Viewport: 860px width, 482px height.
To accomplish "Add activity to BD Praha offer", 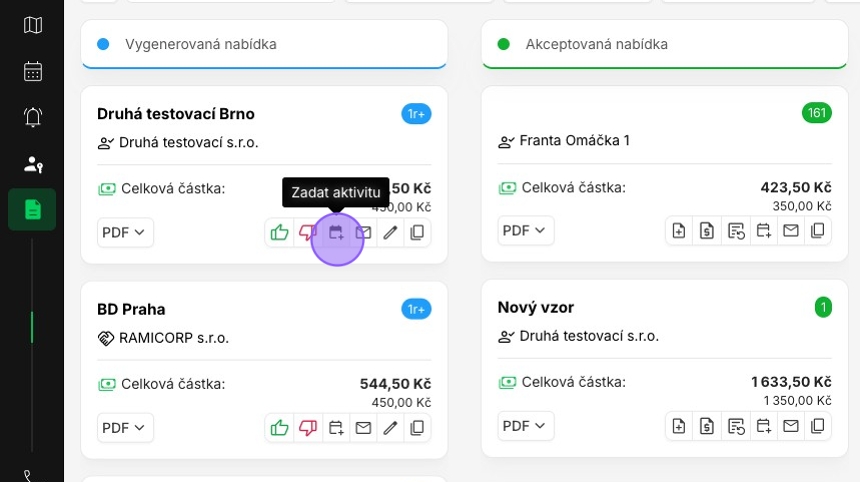I will [335, 428].
